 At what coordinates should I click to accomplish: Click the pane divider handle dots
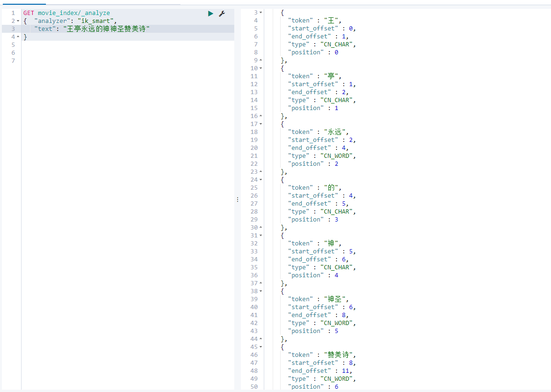point(238,200)
